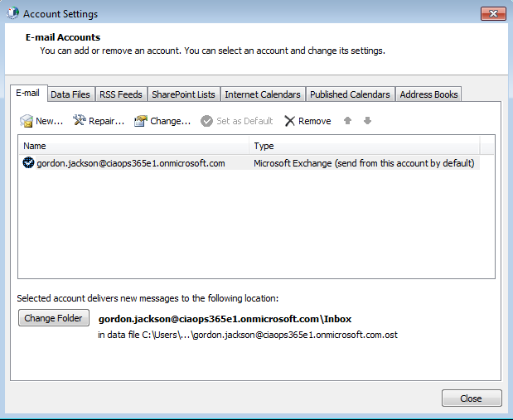Open the Published Calendars tab
The width and height of the screenshot is (513, 420).
pos(350,94)
